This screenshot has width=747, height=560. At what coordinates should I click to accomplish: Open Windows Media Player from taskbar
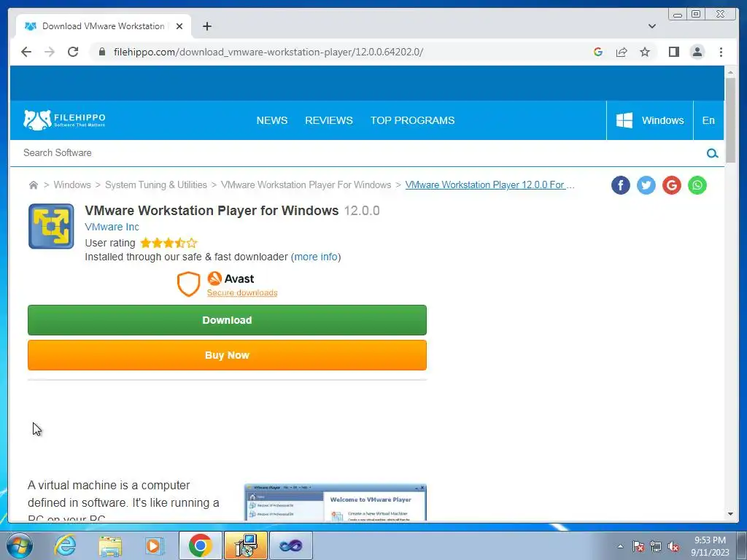(154, 545)
